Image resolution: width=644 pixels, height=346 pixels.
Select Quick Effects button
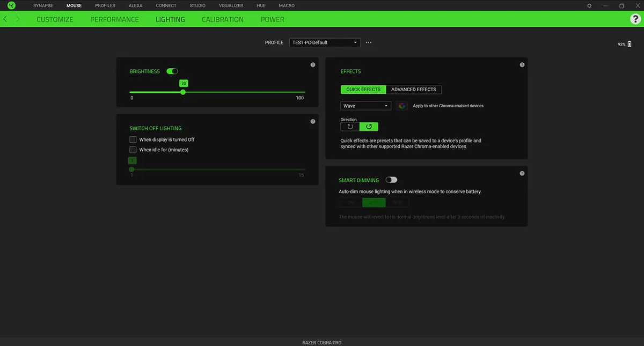point(363,90)
